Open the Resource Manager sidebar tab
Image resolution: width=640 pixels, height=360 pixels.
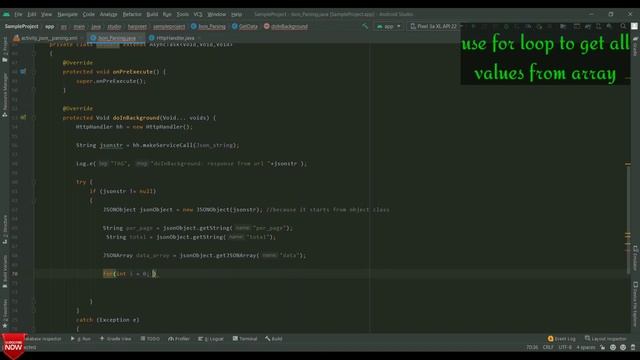point(5,95)
